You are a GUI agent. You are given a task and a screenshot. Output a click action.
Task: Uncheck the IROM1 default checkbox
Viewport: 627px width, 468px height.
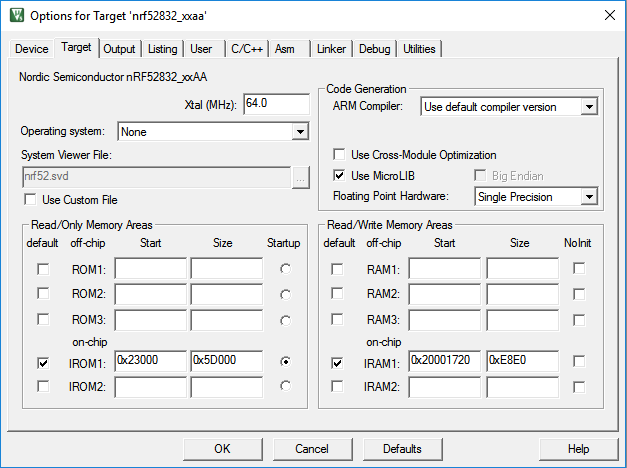(x=43, y=363)
